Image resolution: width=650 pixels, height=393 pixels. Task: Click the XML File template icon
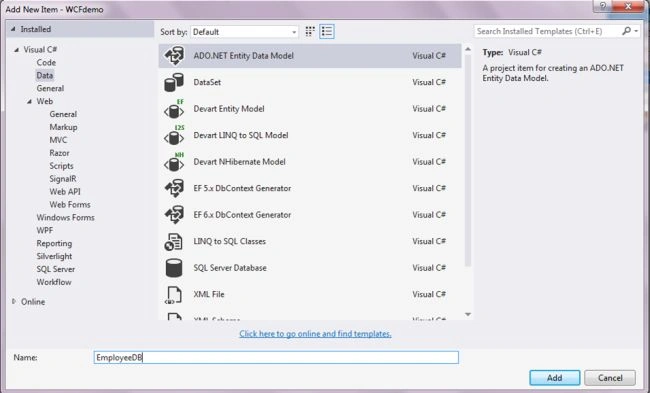point(174,295)
